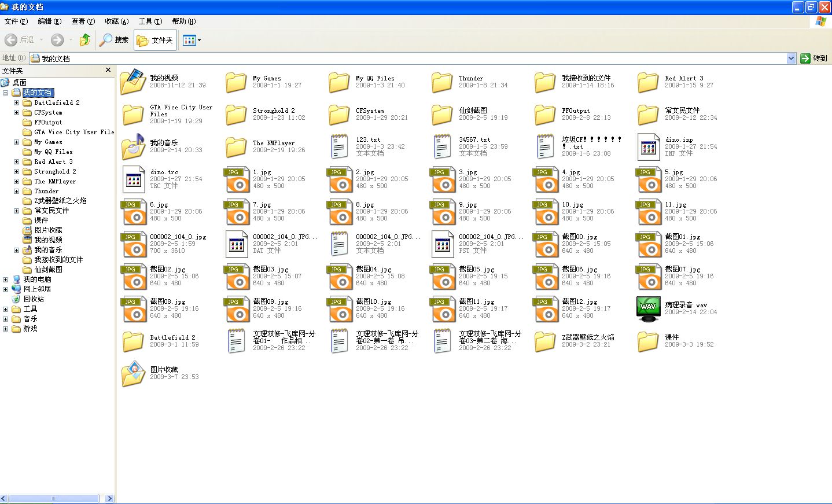Expand 常文民文件 in the folder tree
The image size is (832, 504).
pyautogui.click(x=16, y=211)
